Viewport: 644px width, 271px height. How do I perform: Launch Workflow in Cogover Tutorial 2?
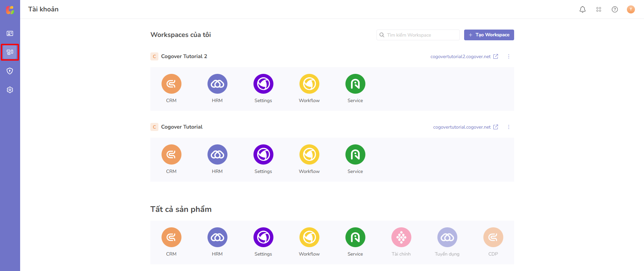pos(309,84)
